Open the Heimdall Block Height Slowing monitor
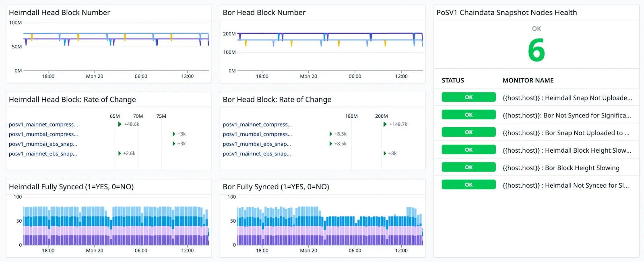 [567, 150]
